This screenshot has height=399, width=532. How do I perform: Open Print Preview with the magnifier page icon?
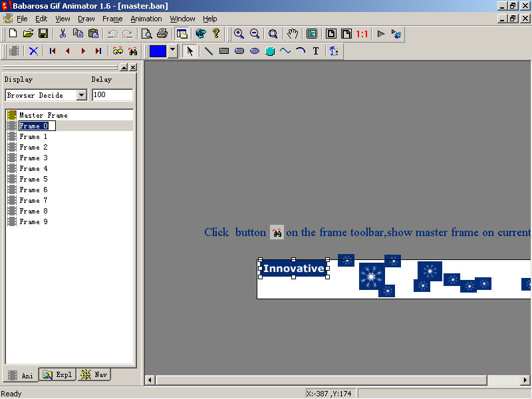coord(146,34)
